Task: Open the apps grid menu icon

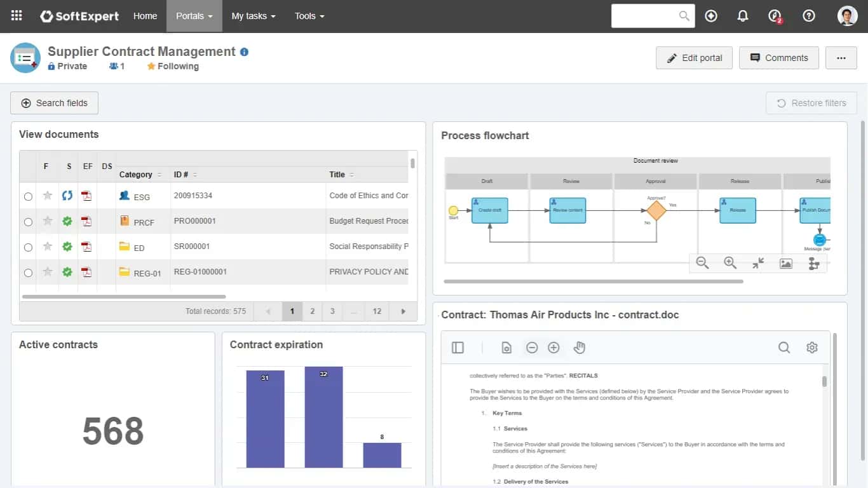Action: coord(17,16)
